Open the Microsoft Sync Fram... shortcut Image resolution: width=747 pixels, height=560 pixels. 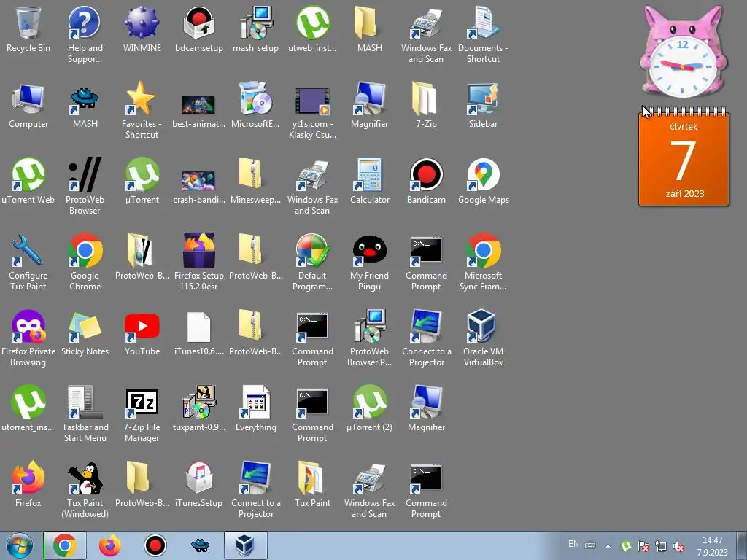click(x=483, y=262)
